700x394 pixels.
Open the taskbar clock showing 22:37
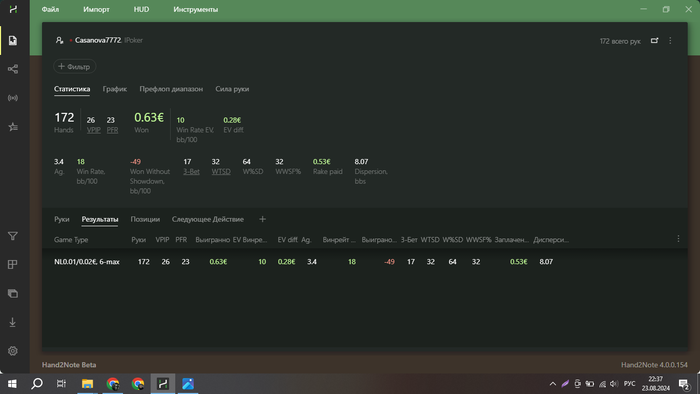click(x=655, y=384)
